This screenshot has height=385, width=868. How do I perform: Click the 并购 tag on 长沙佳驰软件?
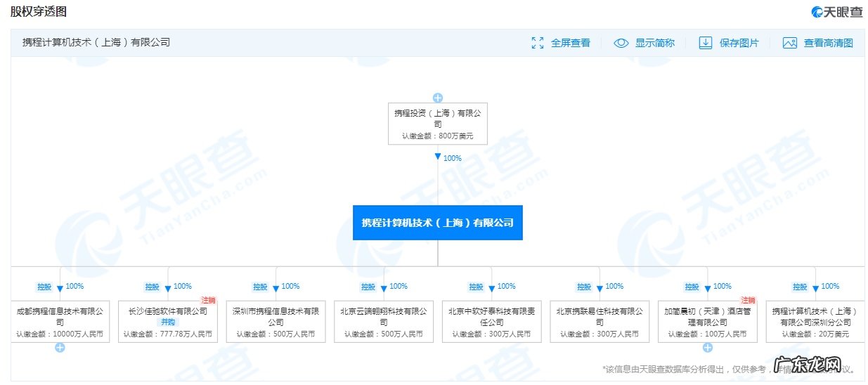(169, 322)
